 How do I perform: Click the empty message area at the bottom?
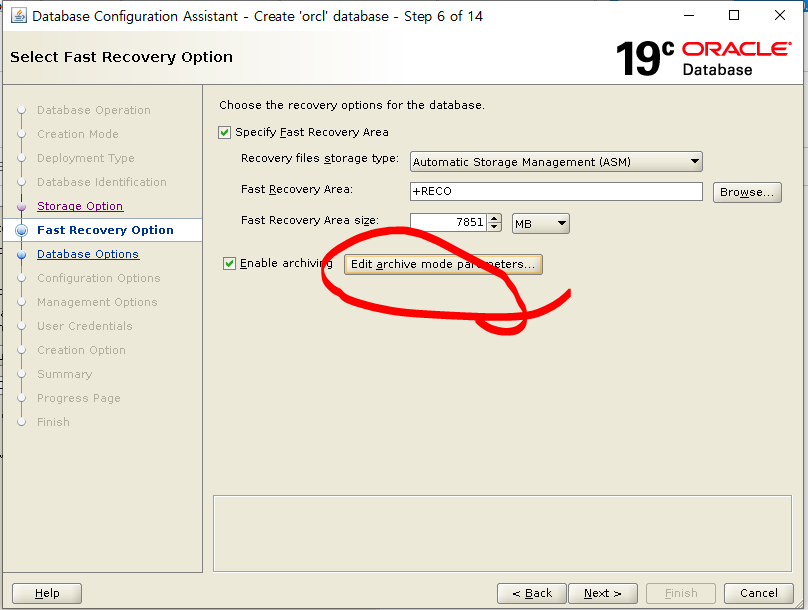502,533
